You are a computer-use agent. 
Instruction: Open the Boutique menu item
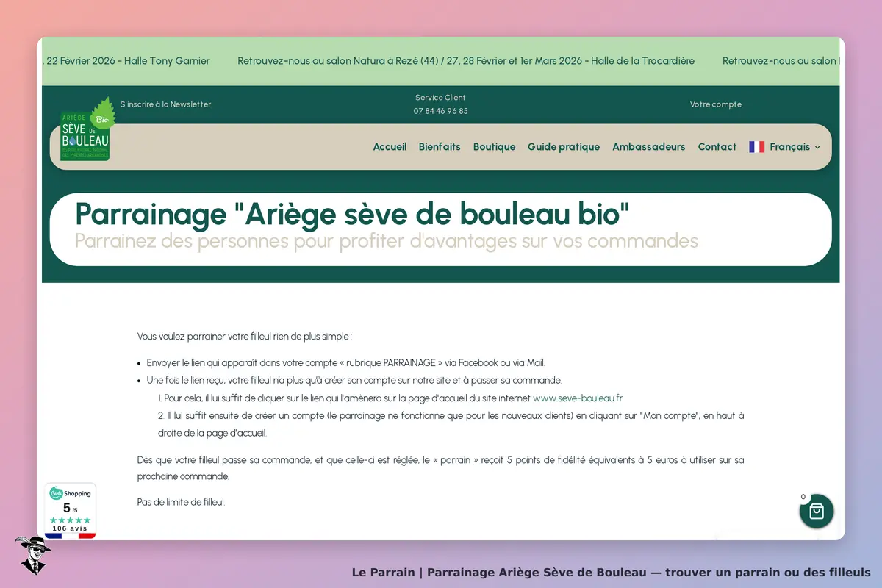coord(494,147)
